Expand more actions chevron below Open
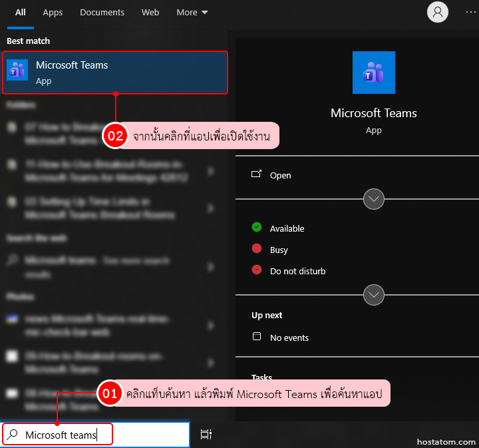The width and height of the screenshot is (479, 448). pos(374,199)
